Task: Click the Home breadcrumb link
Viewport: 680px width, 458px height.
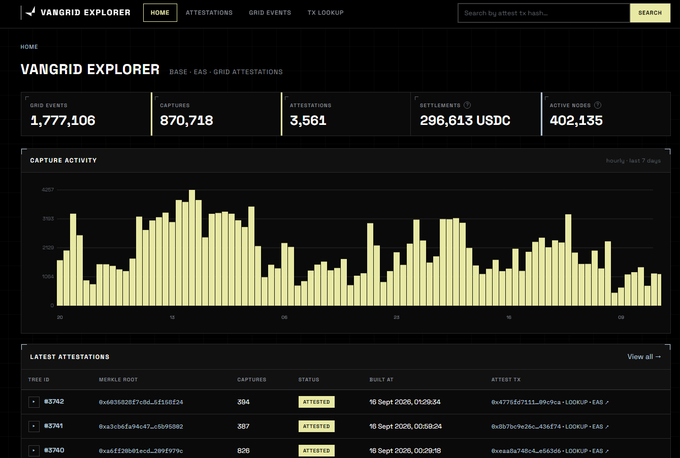Action: 29,47
